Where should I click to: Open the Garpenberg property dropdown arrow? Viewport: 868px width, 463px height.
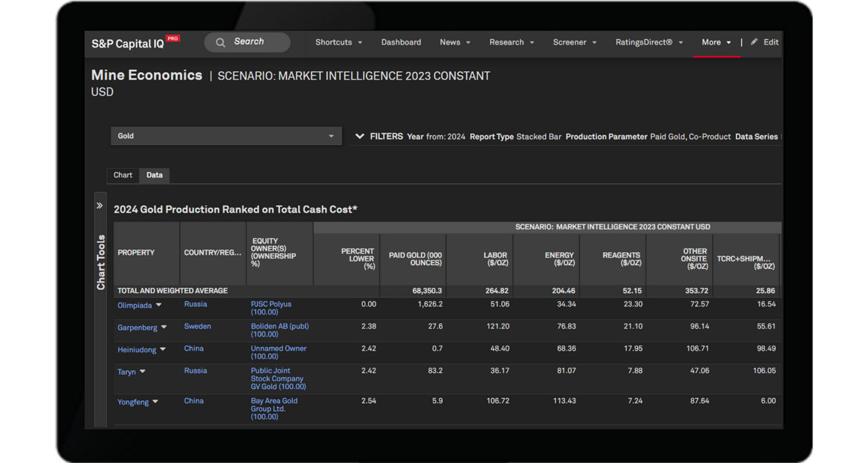tap(164, 327)
